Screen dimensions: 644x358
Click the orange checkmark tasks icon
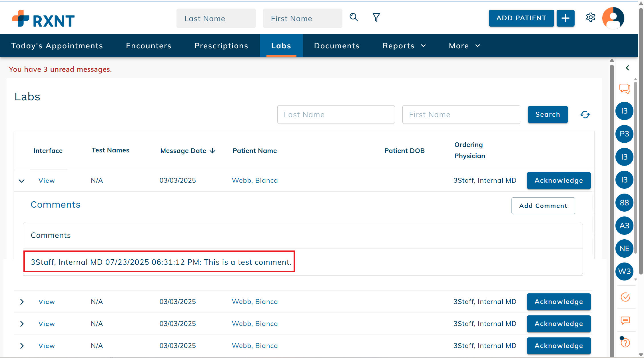[x=625, y=297]
